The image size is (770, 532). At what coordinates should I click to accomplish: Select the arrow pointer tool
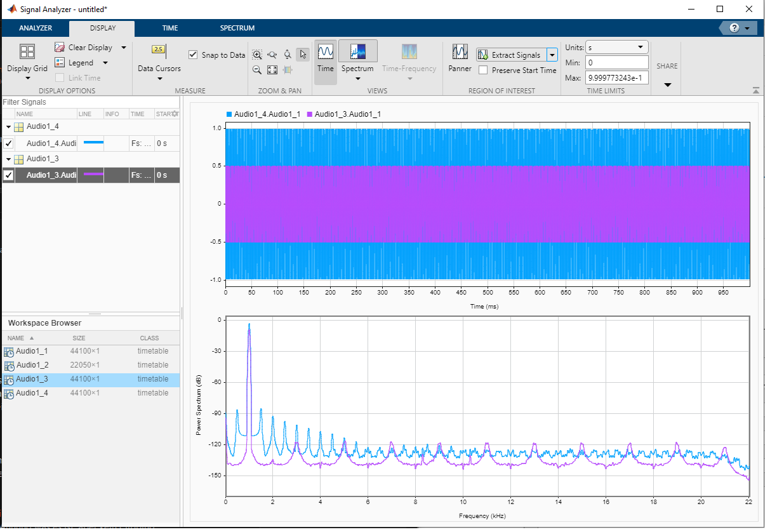click(303, 55)
